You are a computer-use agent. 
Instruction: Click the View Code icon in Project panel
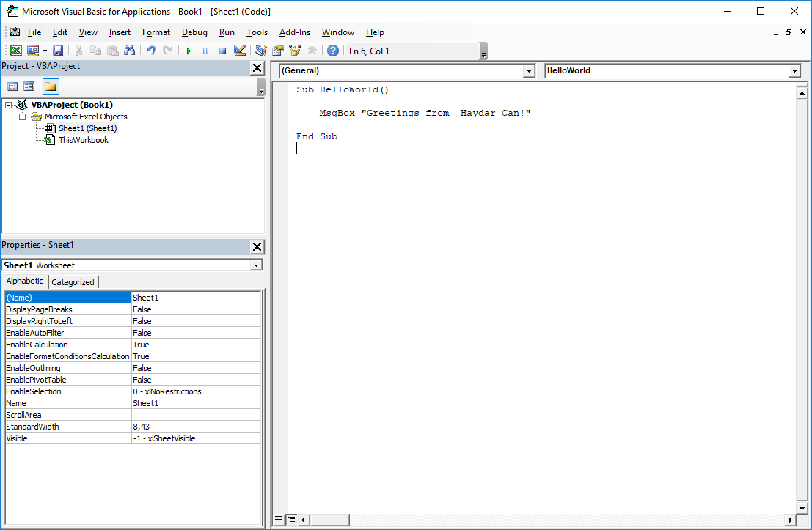coord(12,87)
